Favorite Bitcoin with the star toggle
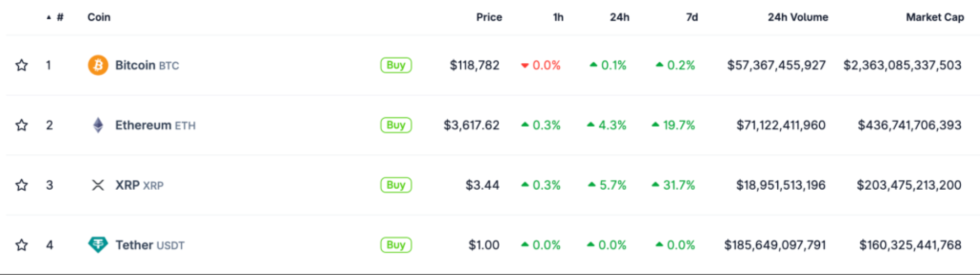980x275 pixels. pos(22,65)
